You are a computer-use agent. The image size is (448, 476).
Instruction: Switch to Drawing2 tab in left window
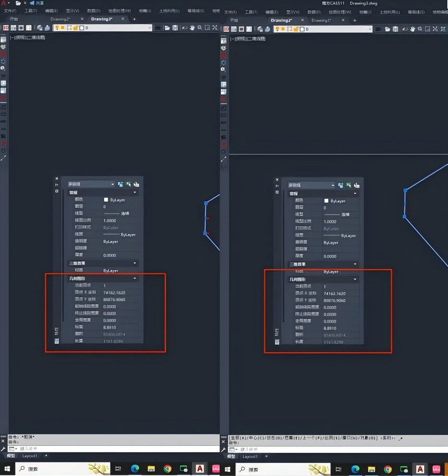click(60, 19)
